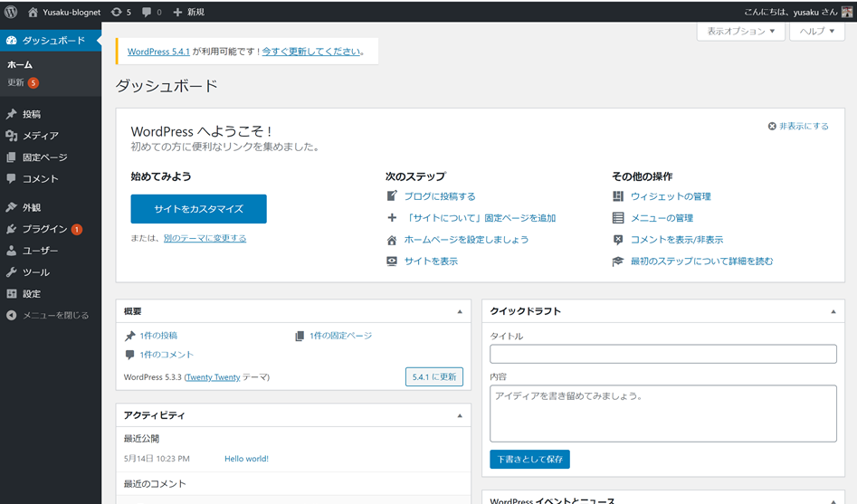Click the plus 新規 icon in admin bar
The height and width of the screenshot is (504, 857).
pyautogui.click(x=177, y=12)
